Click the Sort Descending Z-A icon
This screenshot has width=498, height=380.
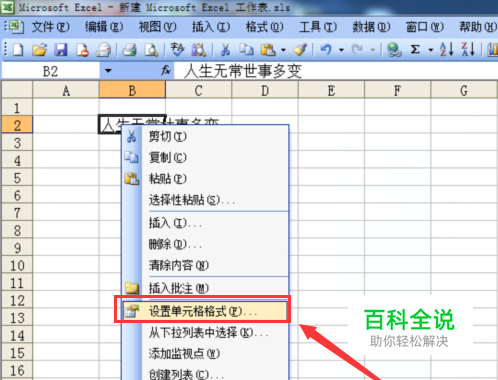(468, 50)
